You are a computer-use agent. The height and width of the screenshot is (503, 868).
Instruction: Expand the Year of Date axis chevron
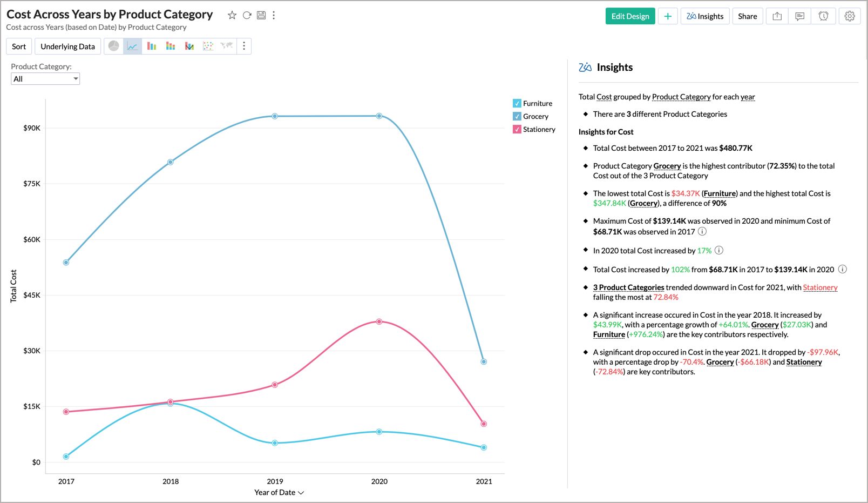(302, 492)
